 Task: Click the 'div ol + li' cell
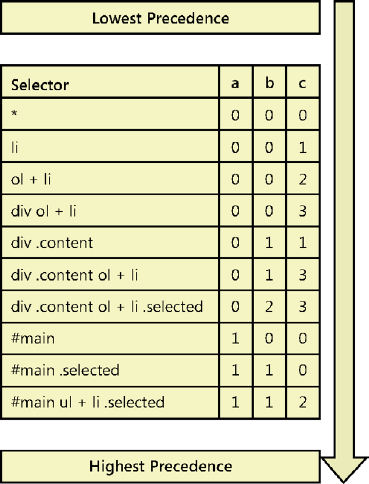(110, 211)
